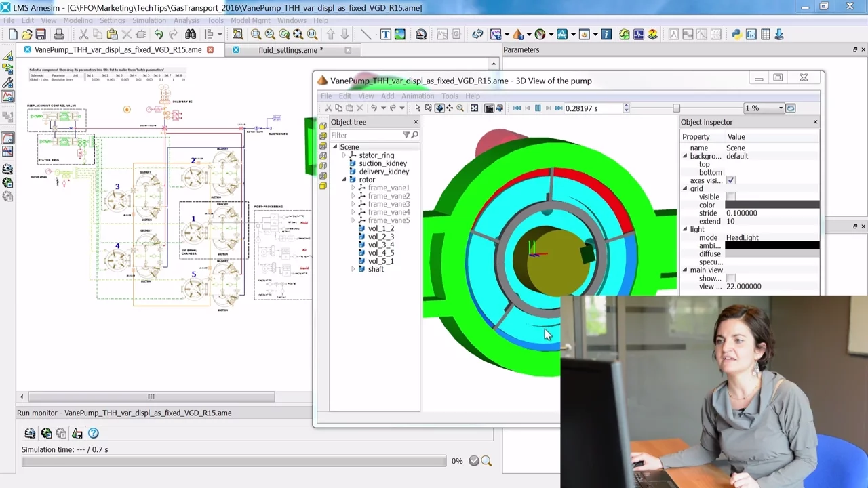Jump to the animation start

click(x=517, y=108)
